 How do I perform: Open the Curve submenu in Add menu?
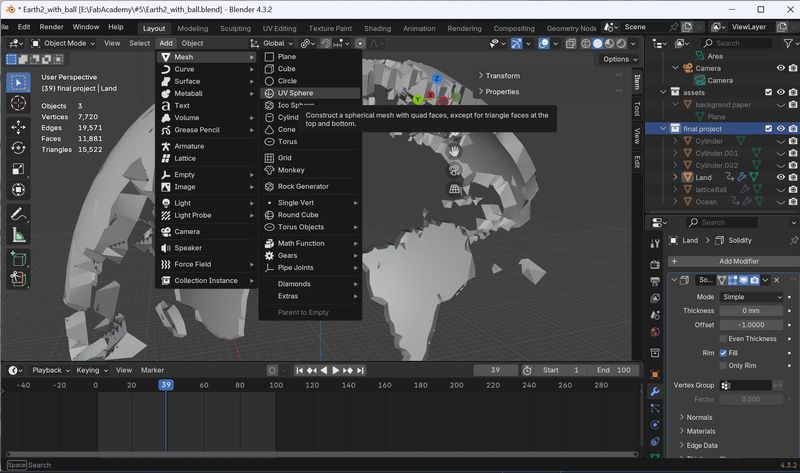[x=207, y=69]
